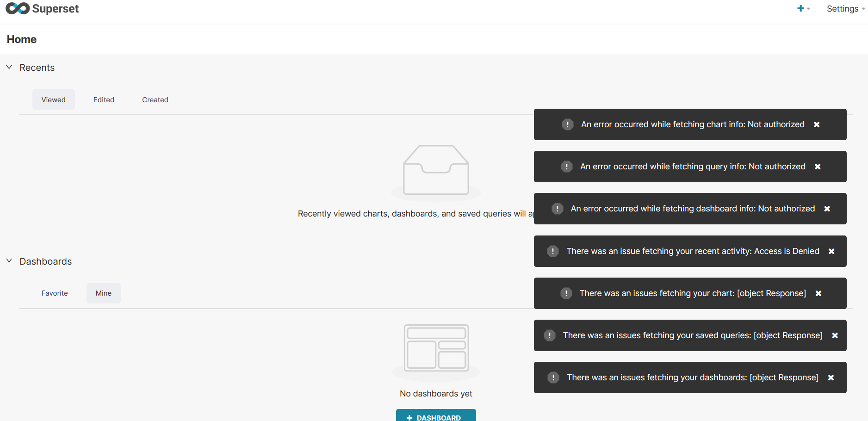The image size is (868, 421).
Task: Close the 'recent activity: Access is Denied' toast
Action: [832, 251]
